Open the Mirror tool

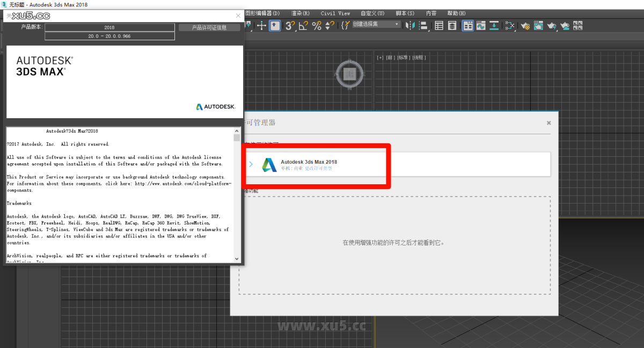[x=410, y=25]
